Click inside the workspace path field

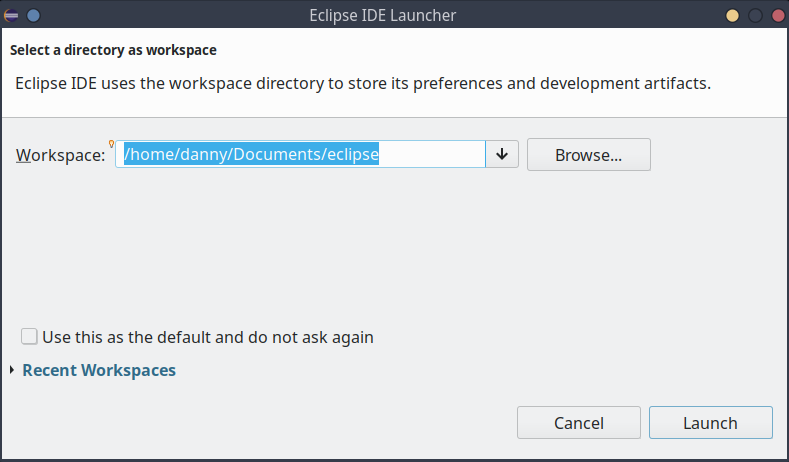[430, 154]
